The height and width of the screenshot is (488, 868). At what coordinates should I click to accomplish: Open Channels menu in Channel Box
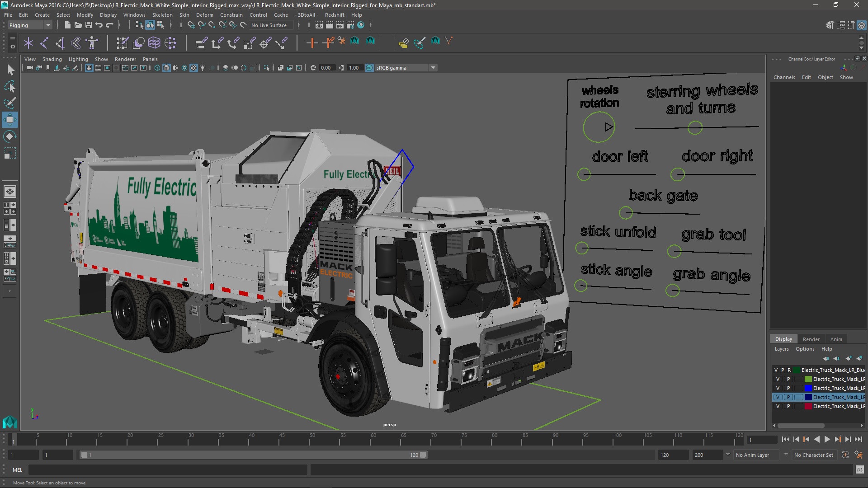pyautogui.click(x=784, y=77)
